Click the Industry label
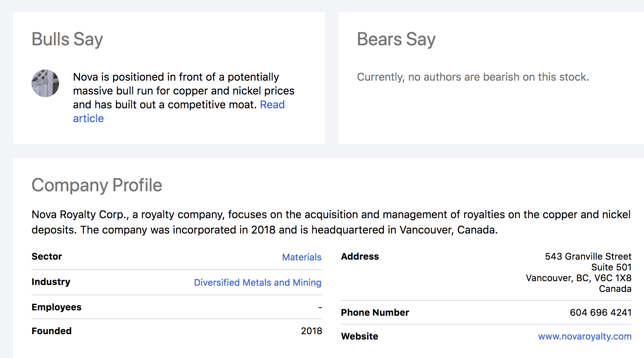Screen dimensions: 644x358 51,282
